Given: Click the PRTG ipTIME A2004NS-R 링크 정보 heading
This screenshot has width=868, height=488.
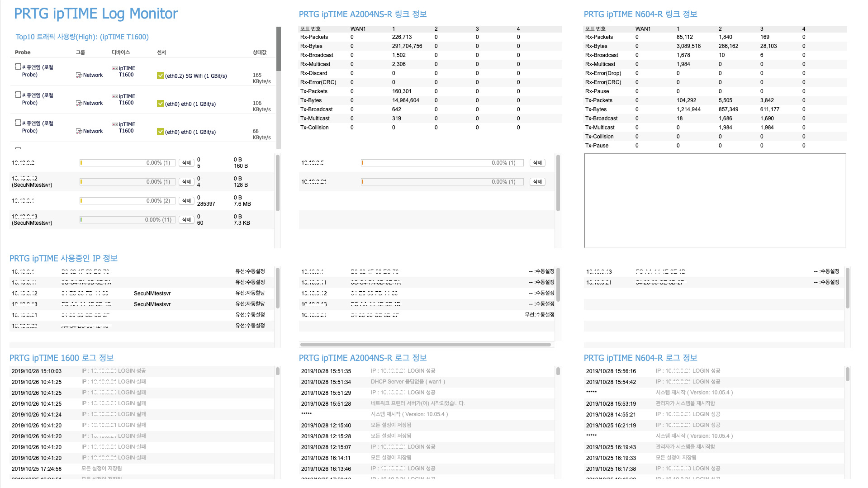Looking at the screenshot, I should (x=363, y=14).
